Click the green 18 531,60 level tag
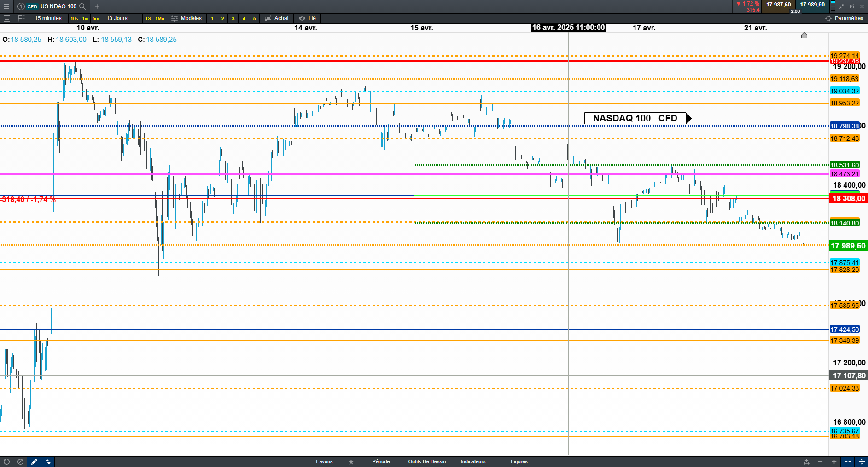The height and width of the screenshot is (467, 868). click(x=845, y=165)
